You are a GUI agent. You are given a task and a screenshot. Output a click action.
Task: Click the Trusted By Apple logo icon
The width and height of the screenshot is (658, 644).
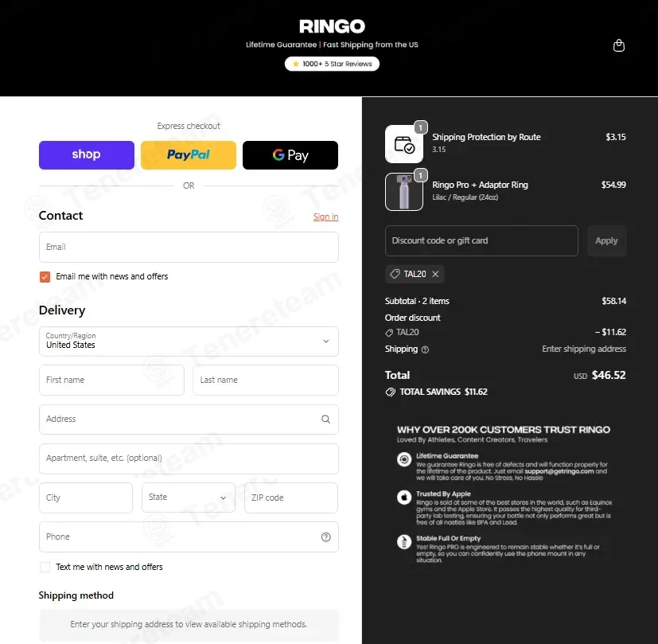[404, 498]
